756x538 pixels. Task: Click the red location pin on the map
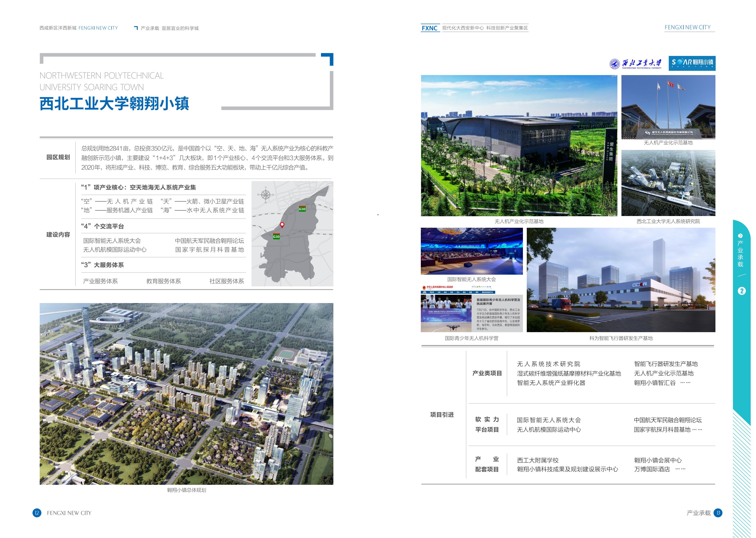click(282, 225)
